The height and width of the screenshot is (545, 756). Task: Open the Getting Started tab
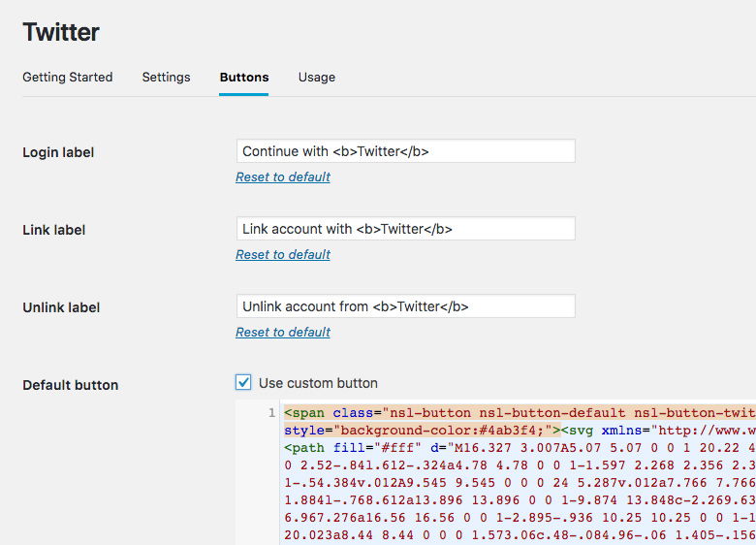click(67, 78)
